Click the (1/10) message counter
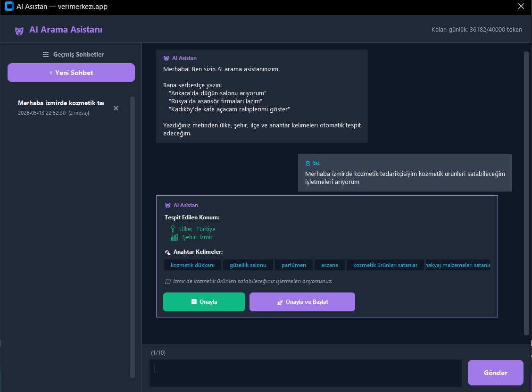532x392 pixels. (x=158, y=353)
